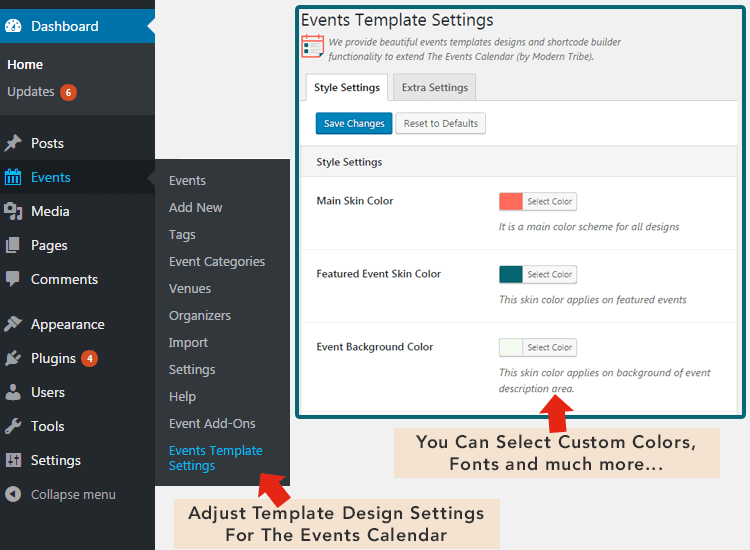Switch to Extra Settings tab

click(x=435, y=88)
